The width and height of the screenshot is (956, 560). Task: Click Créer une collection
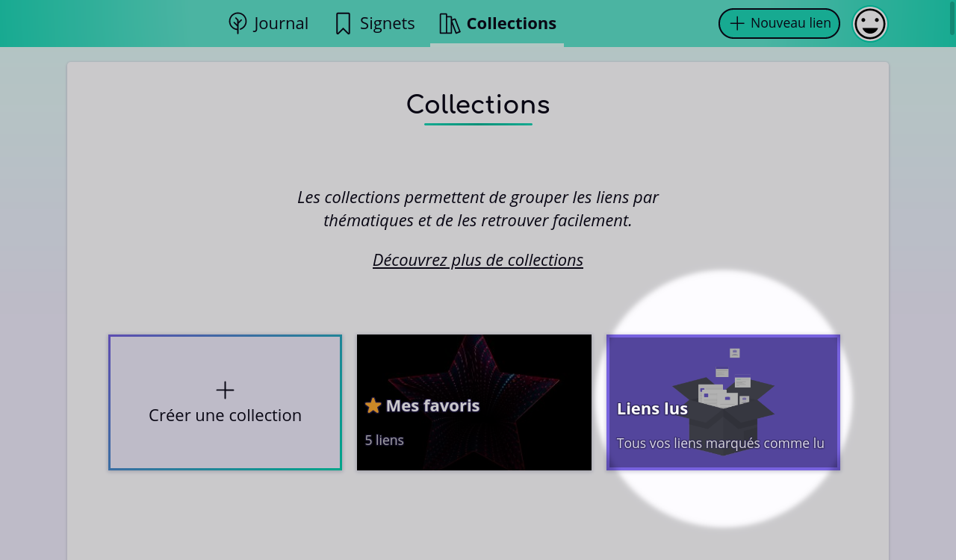(225, 402)
